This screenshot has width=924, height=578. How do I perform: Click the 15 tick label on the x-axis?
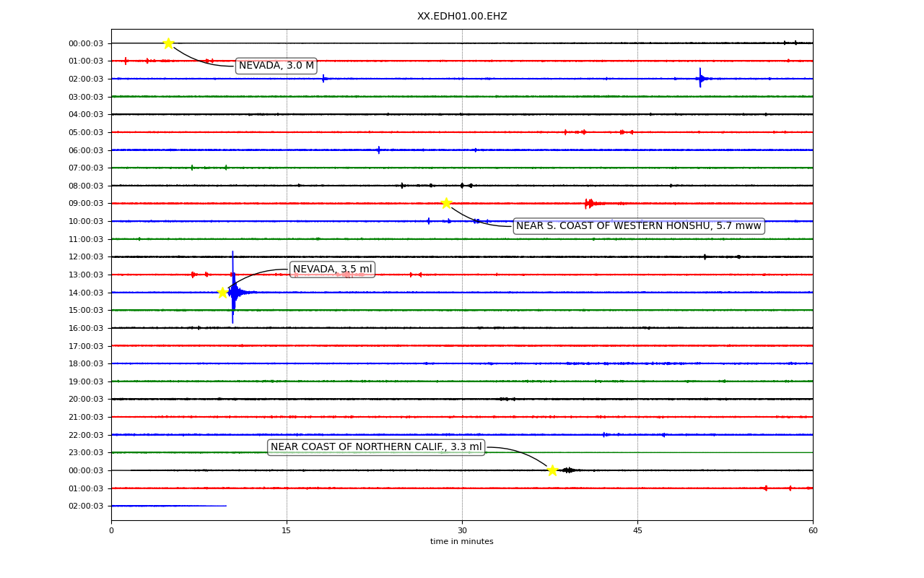coord(287,531)
